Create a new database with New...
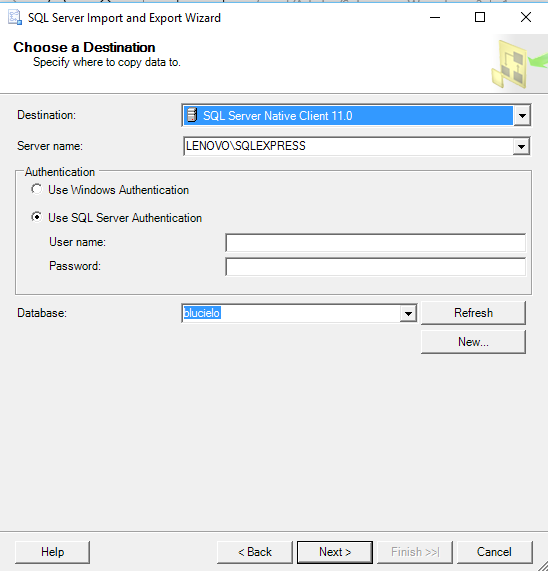The height and width of the screenshot is (571, 548). point(473,342)
